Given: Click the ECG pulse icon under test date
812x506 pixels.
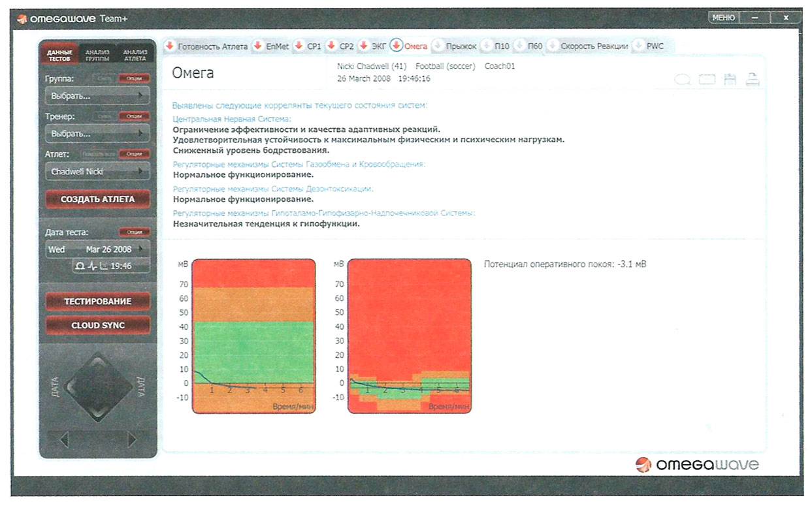Looking at the screenshot, I should [92, 266].
